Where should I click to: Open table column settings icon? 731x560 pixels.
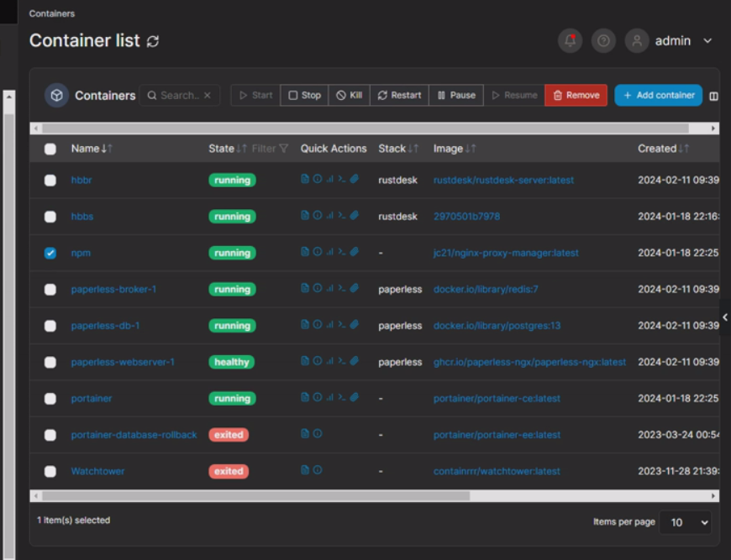713,96
